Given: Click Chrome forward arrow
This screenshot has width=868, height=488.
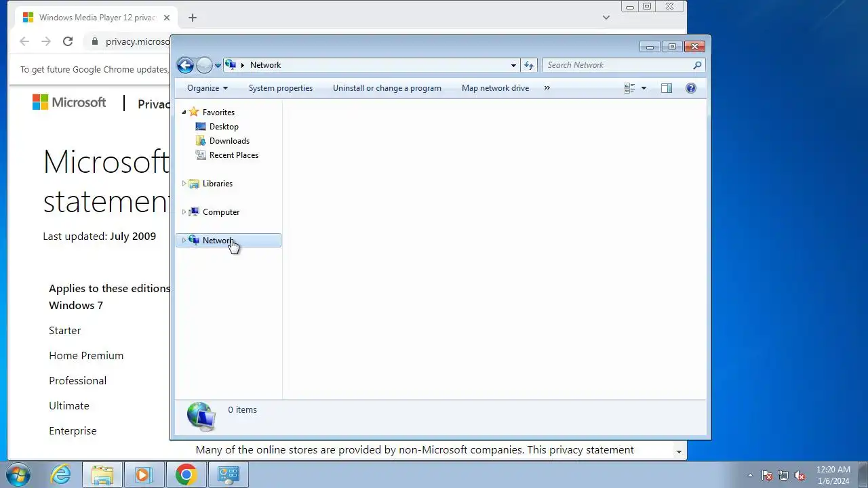Looking at the screenshot, I should [x=46, y=41].
